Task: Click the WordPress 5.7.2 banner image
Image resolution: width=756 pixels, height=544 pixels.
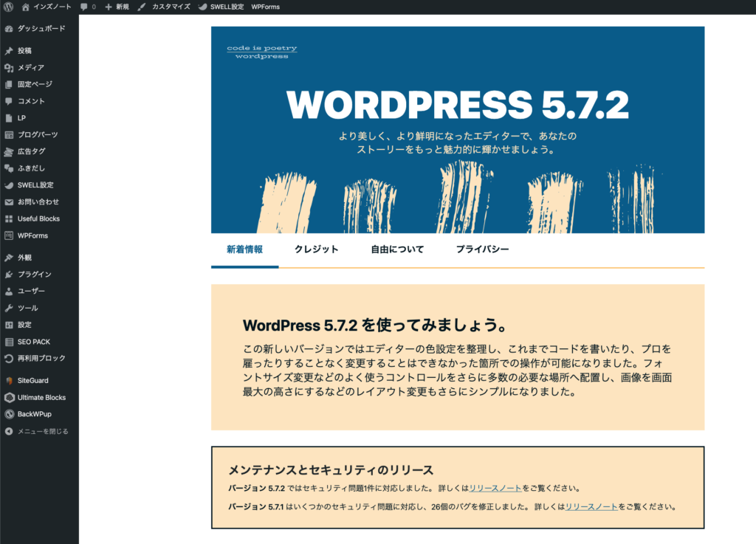Action: tap(458, 130)
